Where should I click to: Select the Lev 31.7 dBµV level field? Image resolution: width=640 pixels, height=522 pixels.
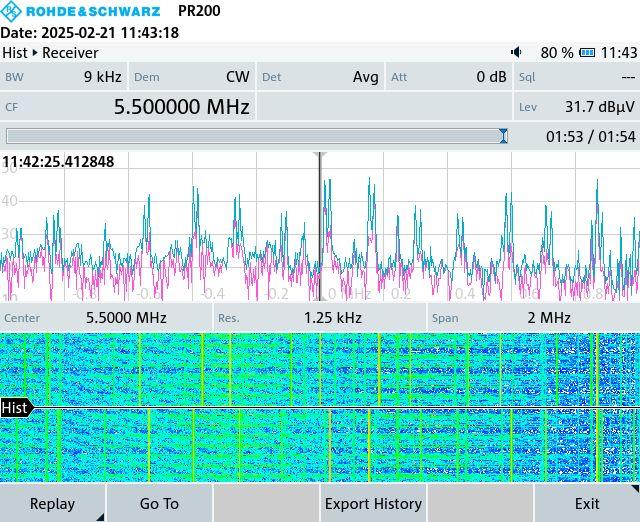(x=576, y=106)
